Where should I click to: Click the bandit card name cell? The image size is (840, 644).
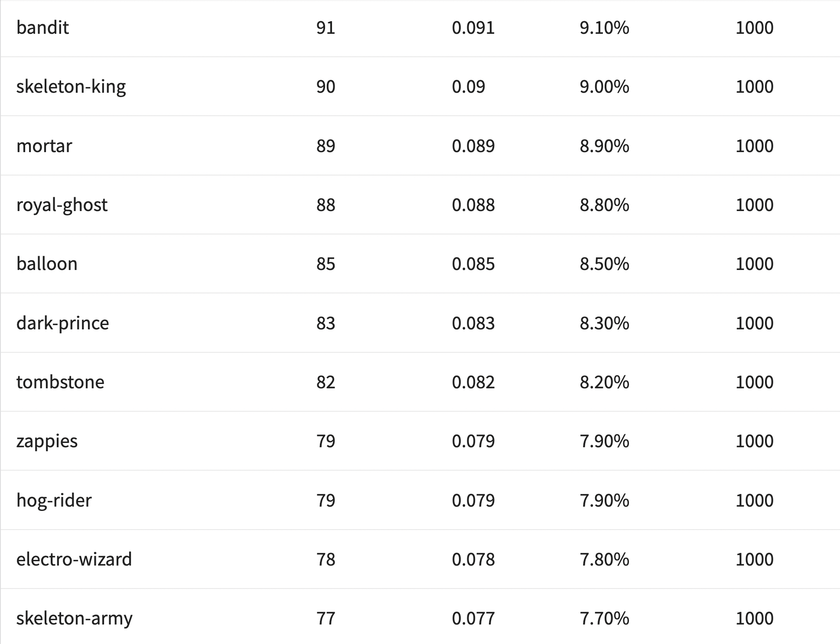tap(42, 28)
